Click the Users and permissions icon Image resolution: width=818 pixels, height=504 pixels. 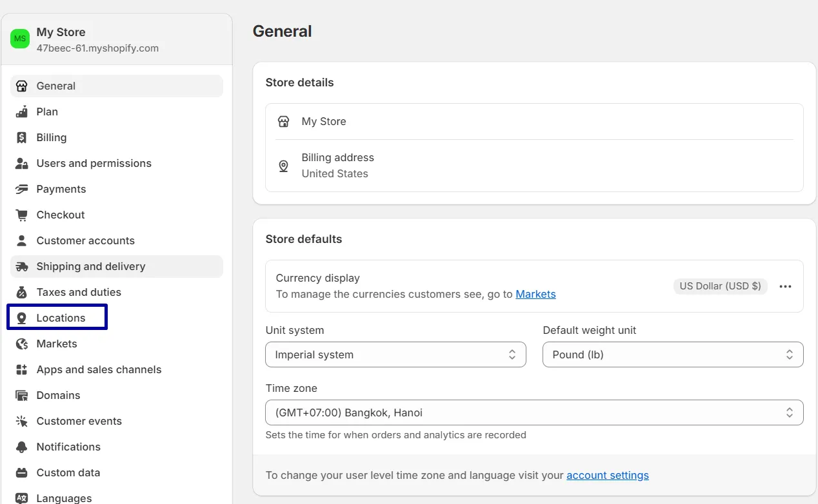(22, 163)
